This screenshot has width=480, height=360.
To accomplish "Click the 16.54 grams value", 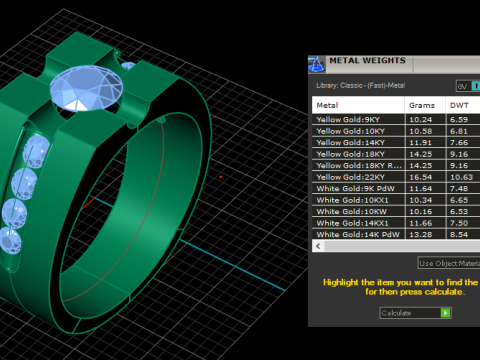I will click(x=420, y=177).
